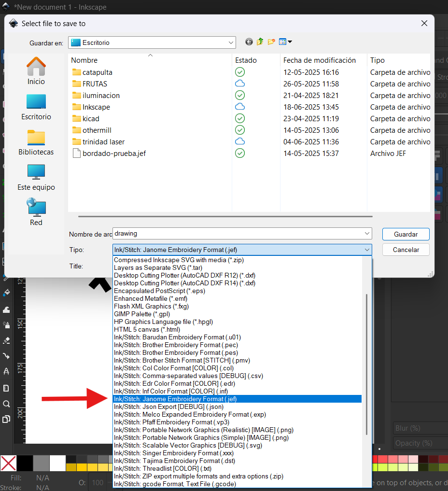Image resolution: width=448 pixels, height=491 pixels.
Task: Expand the Guardar en location dropdown
Action: click(x=231, y=42)
